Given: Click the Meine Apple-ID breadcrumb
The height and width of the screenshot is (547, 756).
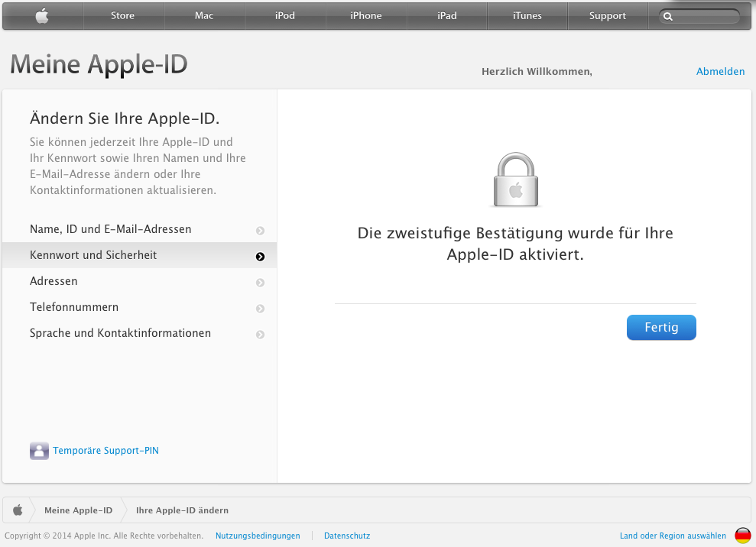Looking at the screenshot, I should pyautogui.click(x=78, y=510).
